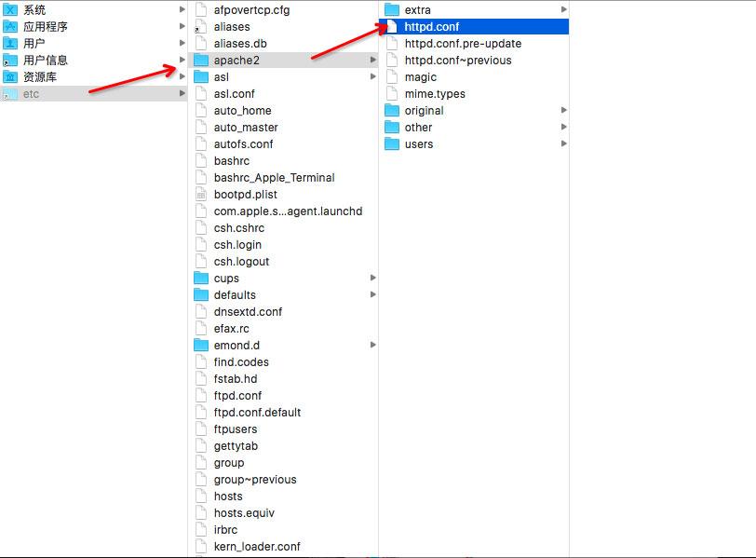Select the ftpusers file name

[236, 429]
